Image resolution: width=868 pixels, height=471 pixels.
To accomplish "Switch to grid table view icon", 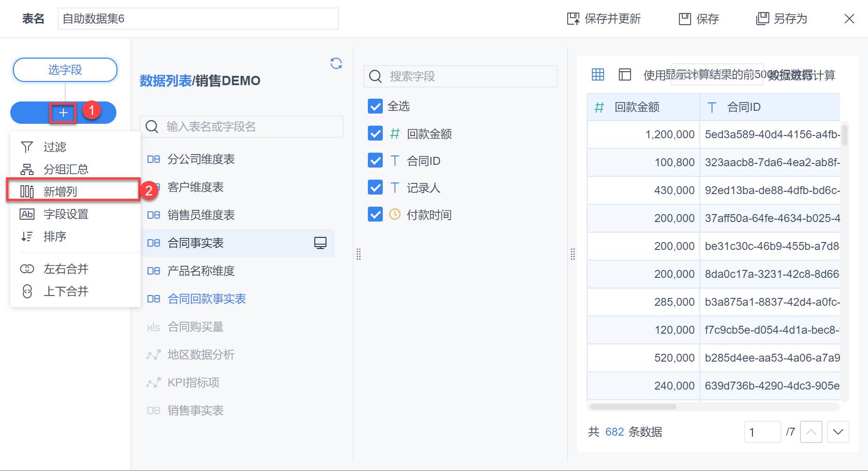I will (x=598, y=74).
